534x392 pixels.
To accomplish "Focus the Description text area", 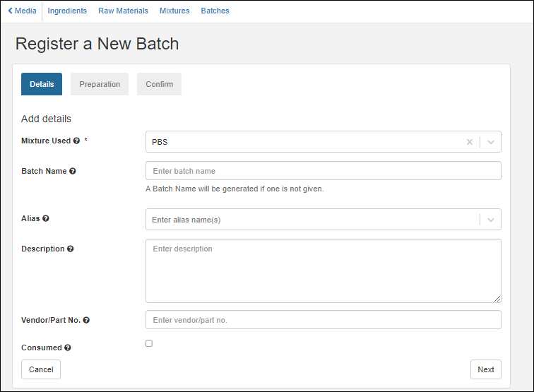I will (323, 271).
